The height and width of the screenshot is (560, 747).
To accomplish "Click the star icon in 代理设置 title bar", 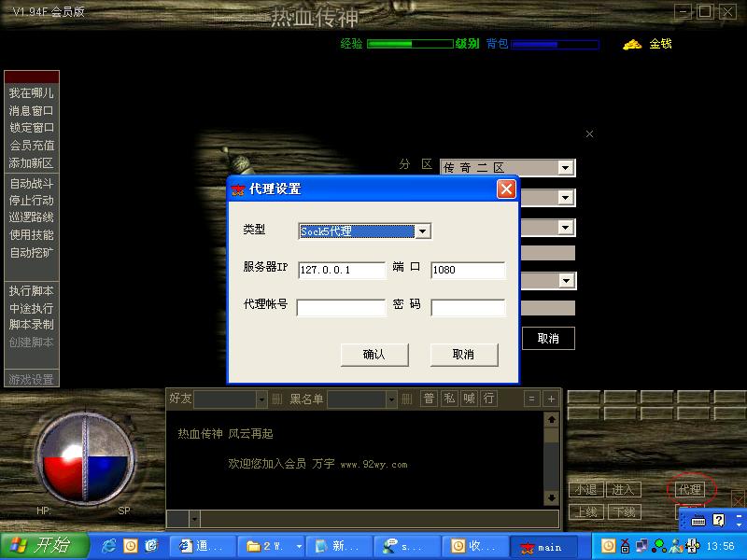I will pyautogui.click(x=238, y=189).
